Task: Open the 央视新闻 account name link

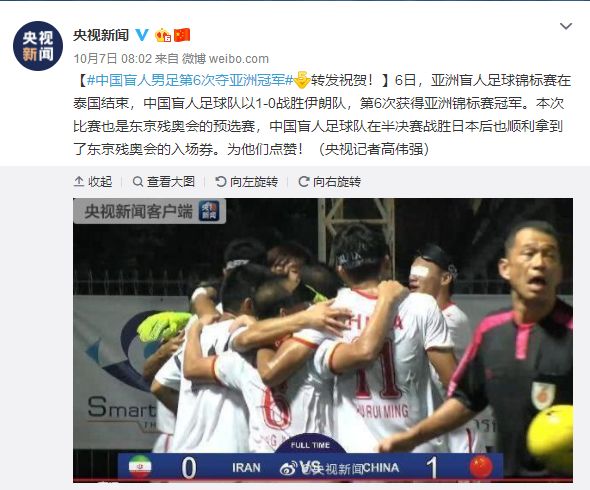Action: [101, 35]
